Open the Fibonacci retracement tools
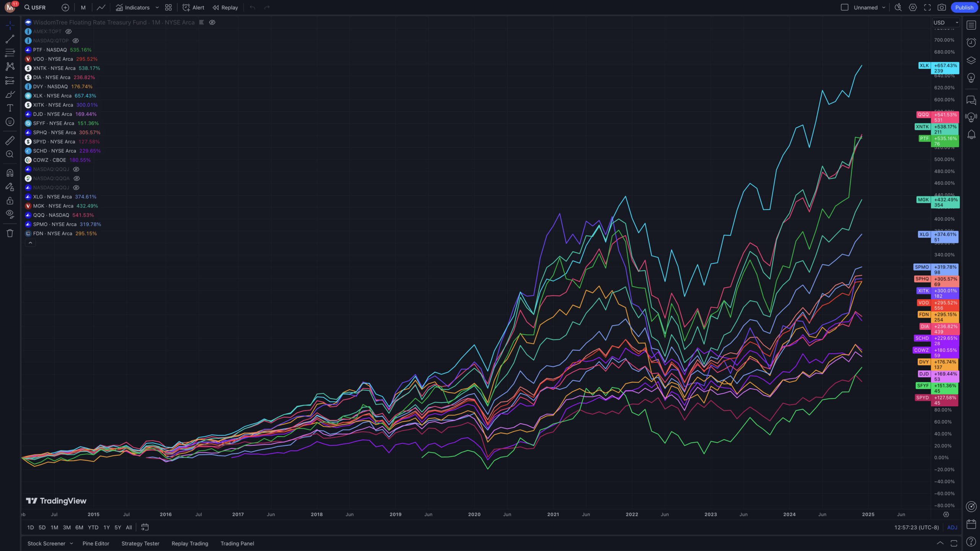Screen dimensions: 980x551 [10, 53]
